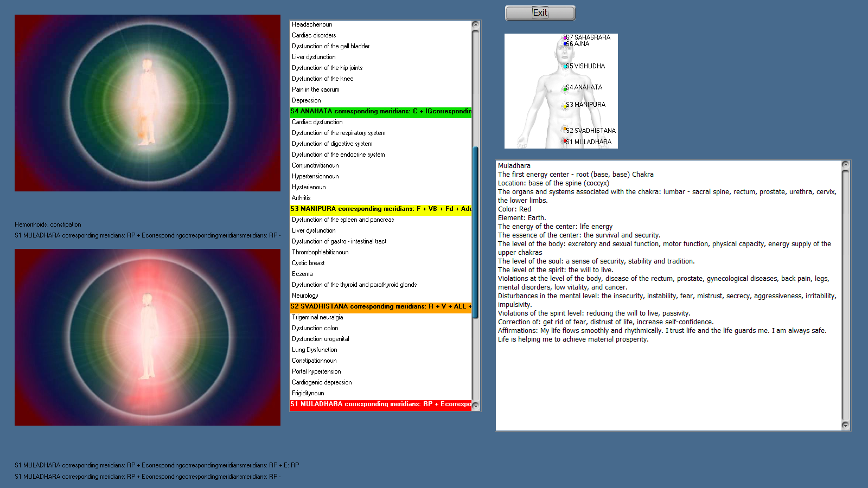Click the cyan S5 Vishudha chakra point
This screenshot has height=488, width=868.
coord(565,66)
